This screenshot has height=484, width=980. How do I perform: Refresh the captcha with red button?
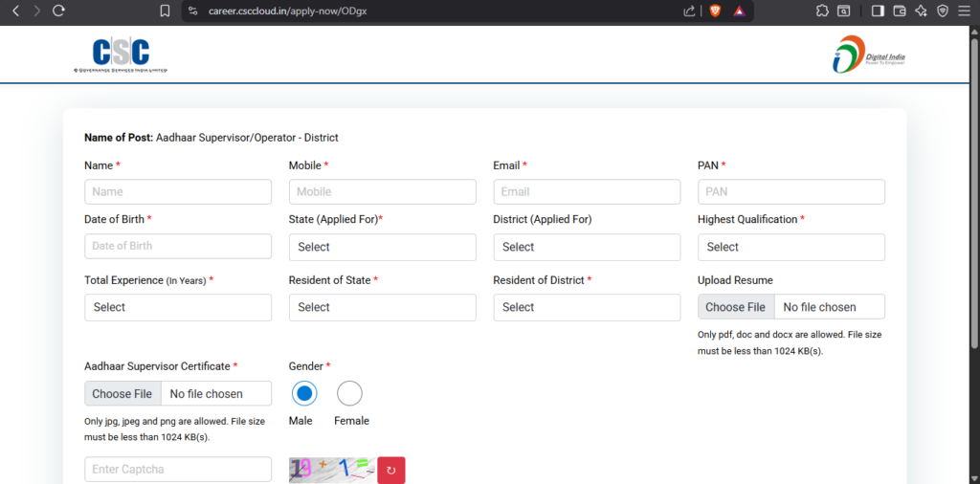[391, 470]
